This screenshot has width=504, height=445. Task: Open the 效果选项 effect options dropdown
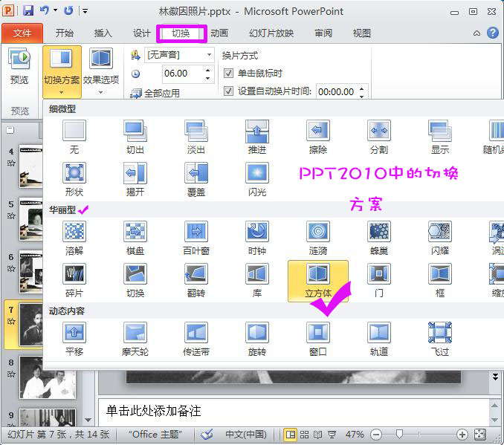tap(101, 71)
